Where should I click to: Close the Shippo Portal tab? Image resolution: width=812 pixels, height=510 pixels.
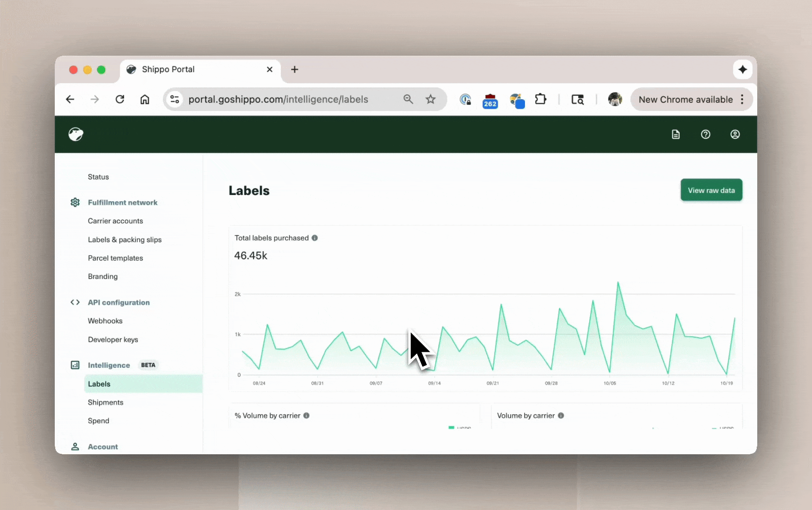[270, 69]
